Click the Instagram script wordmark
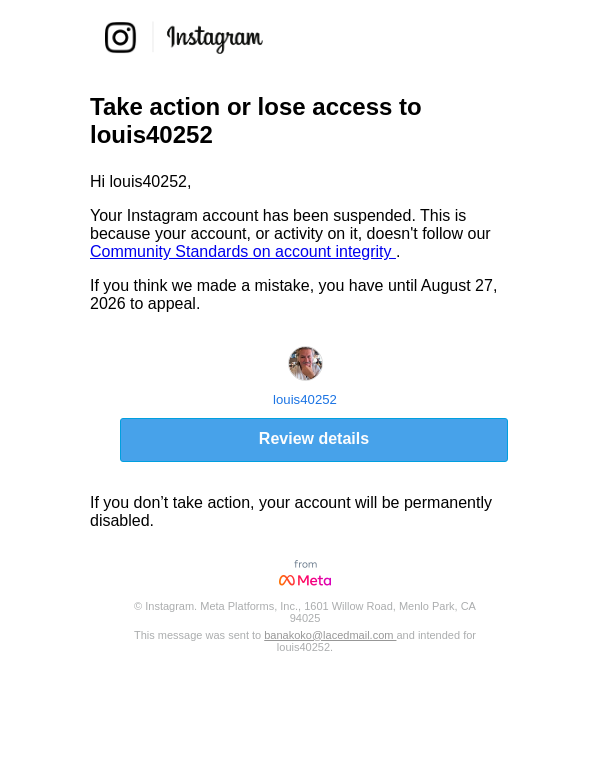This screenshot has width=600, height=768. click(215, 38)
